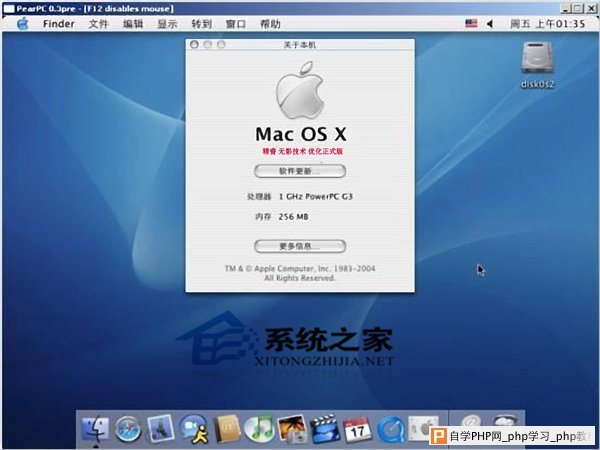Open the 显示 menu
Screen dimensions: 600x450
pyautogui.click(x=167, y=24)
